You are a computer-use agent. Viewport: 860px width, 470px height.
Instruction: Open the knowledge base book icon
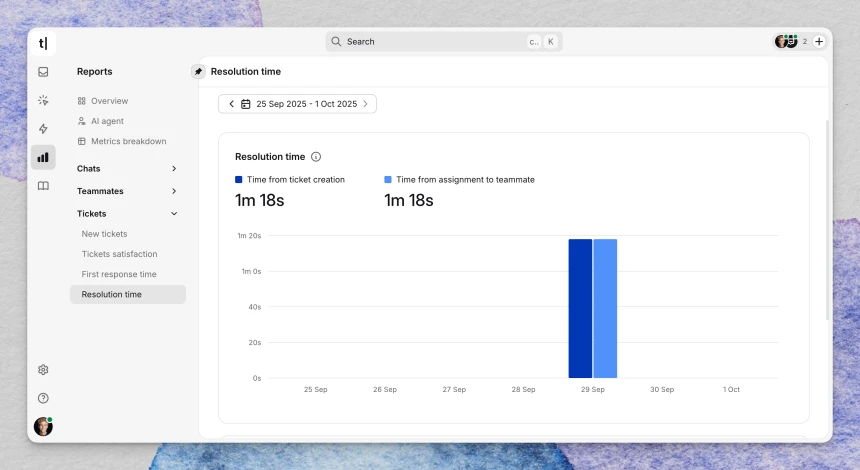pyautogui.click(x=43, y=186)
